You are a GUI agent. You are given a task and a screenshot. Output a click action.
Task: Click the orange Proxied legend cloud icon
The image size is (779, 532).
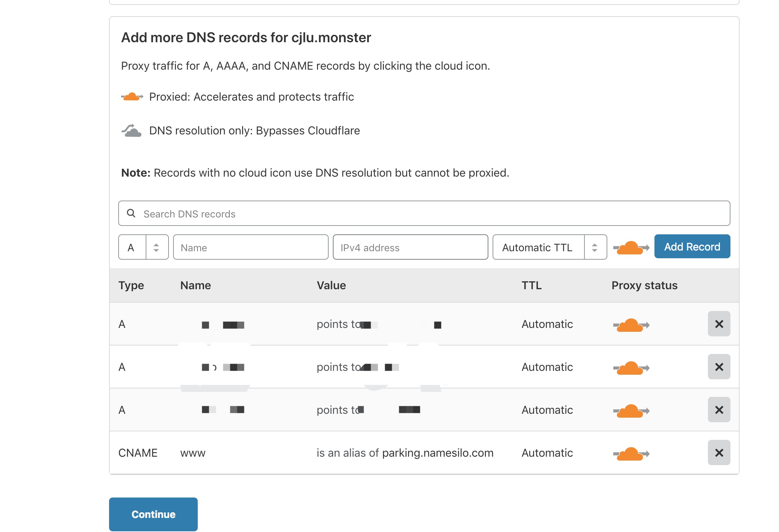click(x=132, y=96)
